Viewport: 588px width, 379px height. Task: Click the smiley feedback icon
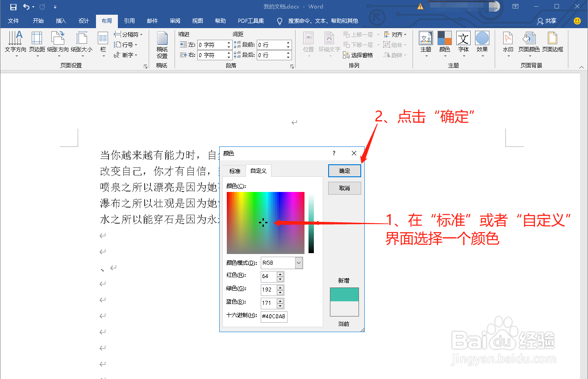tap(577, 21)
